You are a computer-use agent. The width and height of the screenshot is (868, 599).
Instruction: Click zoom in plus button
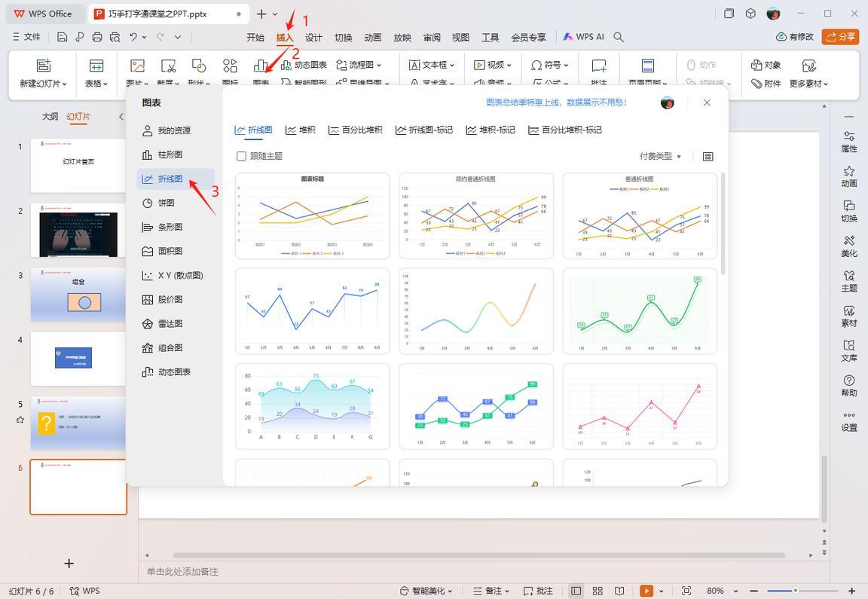[852, 591]
